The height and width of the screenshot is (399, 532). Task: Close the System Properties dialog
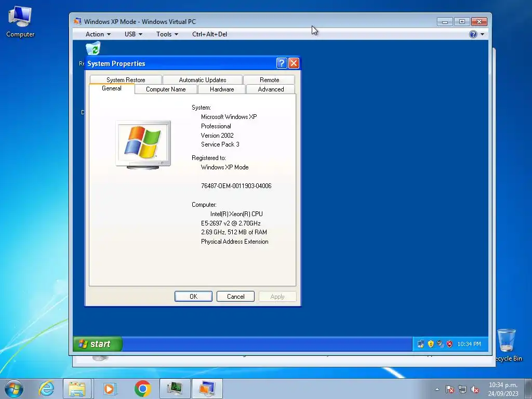294,63
